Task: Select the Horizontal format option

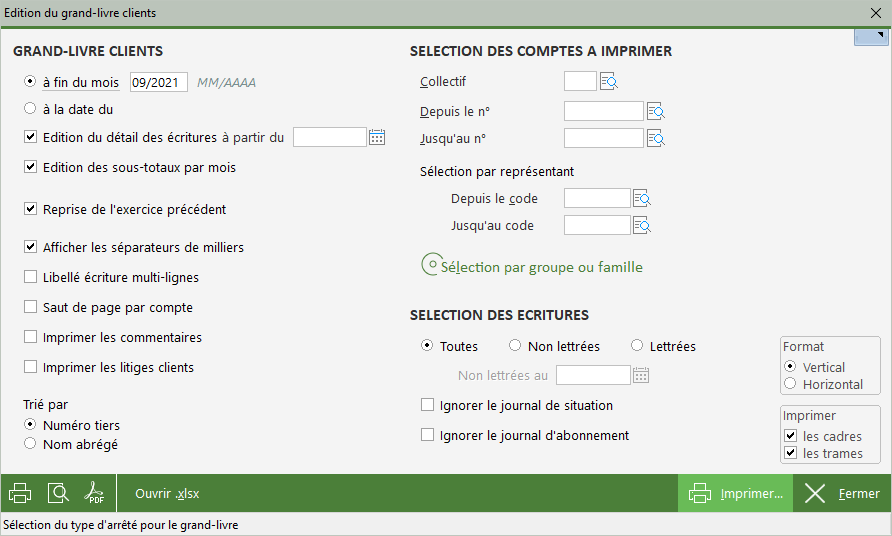Action: click(790, 384)
